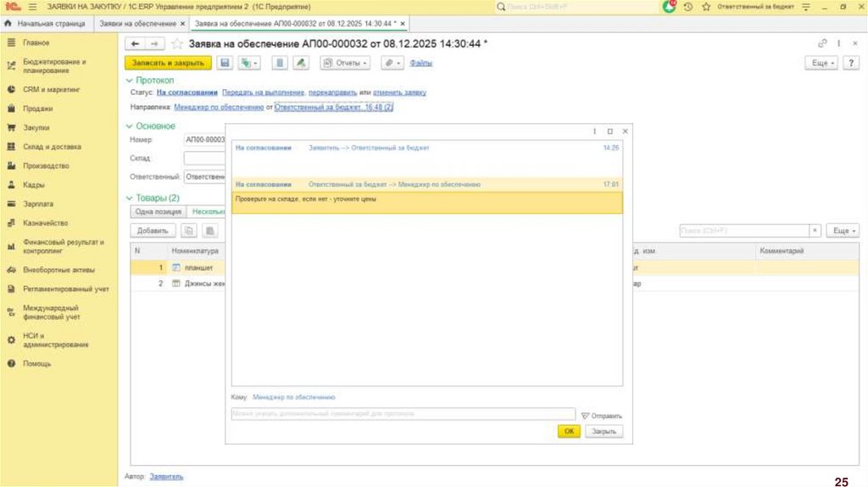
Task: Open Кадры section in sidebar
Action: pos(34,186)
